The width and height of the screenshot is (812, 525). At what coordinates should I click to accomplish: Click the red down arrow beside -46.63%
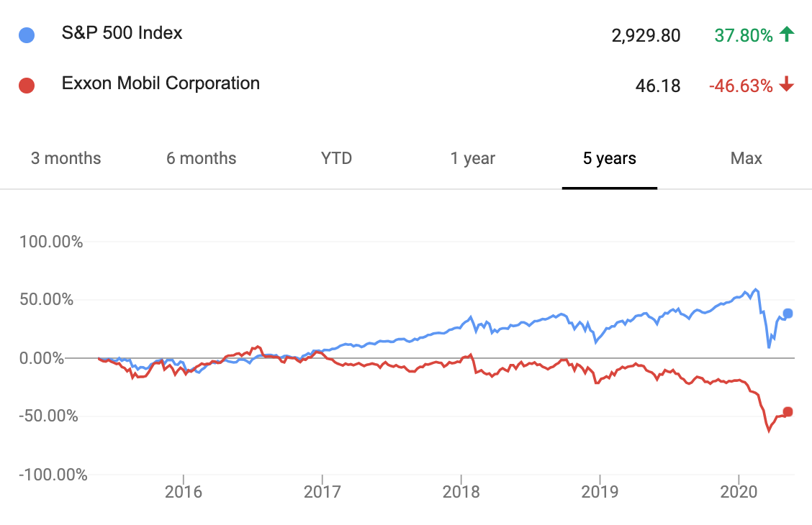pos(787,84)
